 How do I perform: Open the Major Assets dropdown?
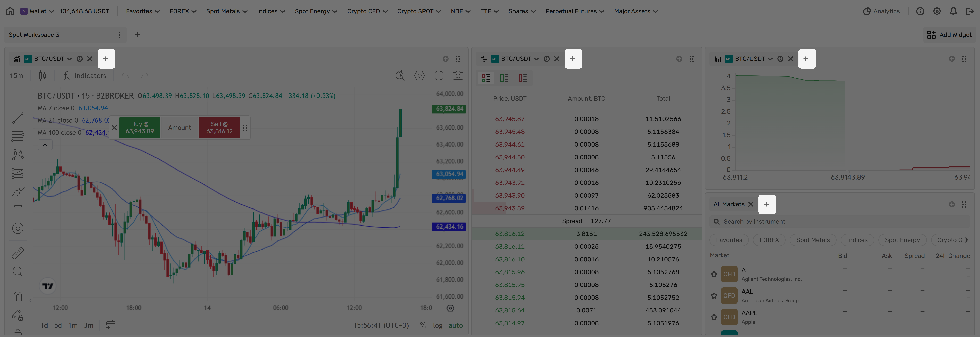click(636, 11)
